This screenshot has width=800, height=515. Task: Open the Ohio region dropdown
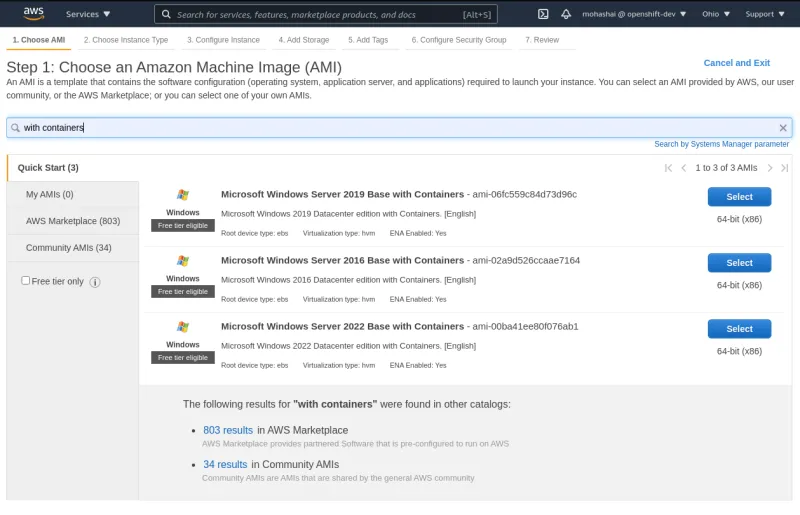[x=715, y=14]
